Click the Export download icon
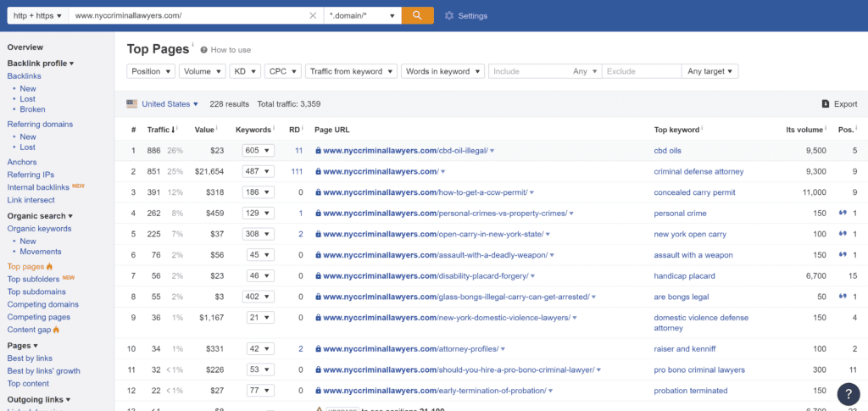868x411 pixels. (826, 104)
